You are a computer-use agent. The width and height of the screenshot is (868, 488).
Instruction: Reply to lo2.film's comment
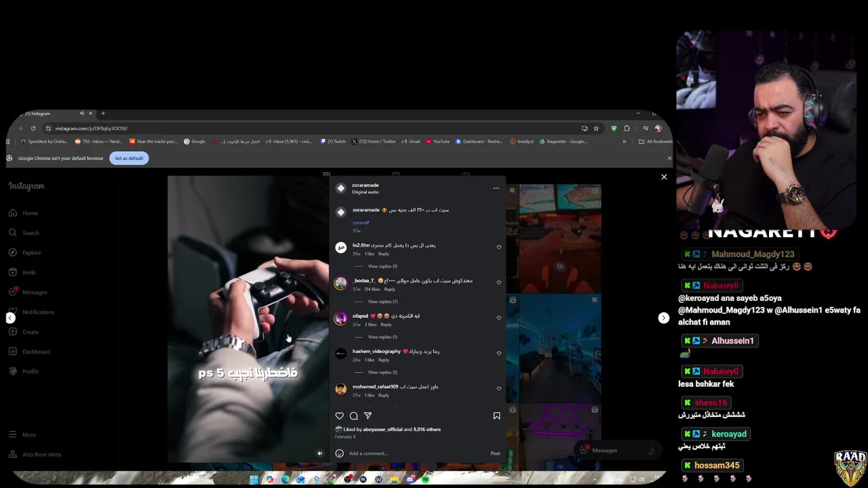click(x=384, y=254)
